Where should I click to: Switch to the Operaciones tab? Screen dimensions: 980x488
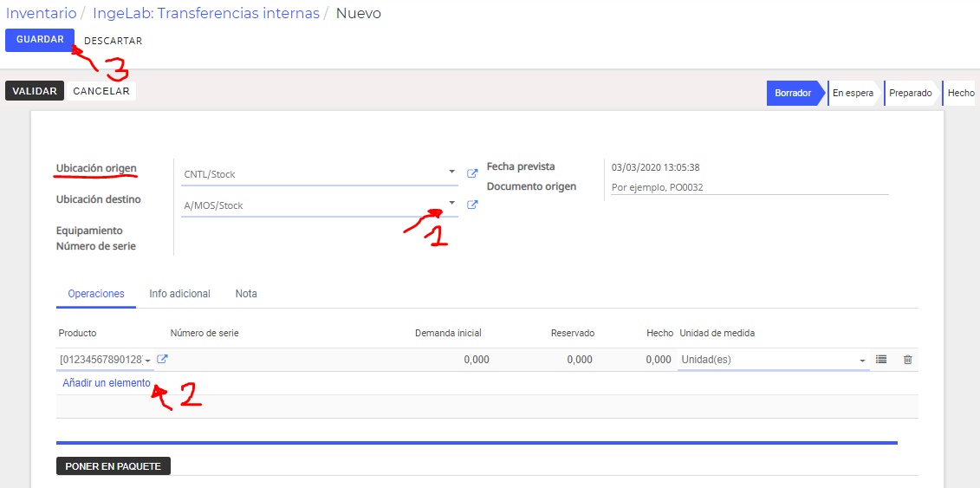pos(96,294)
